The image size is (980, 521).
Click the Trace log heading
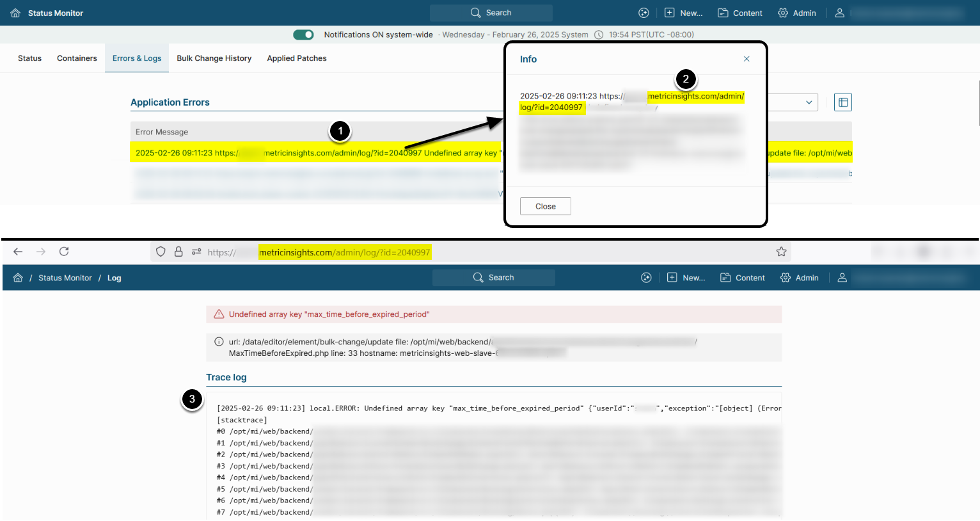point(226,378)
